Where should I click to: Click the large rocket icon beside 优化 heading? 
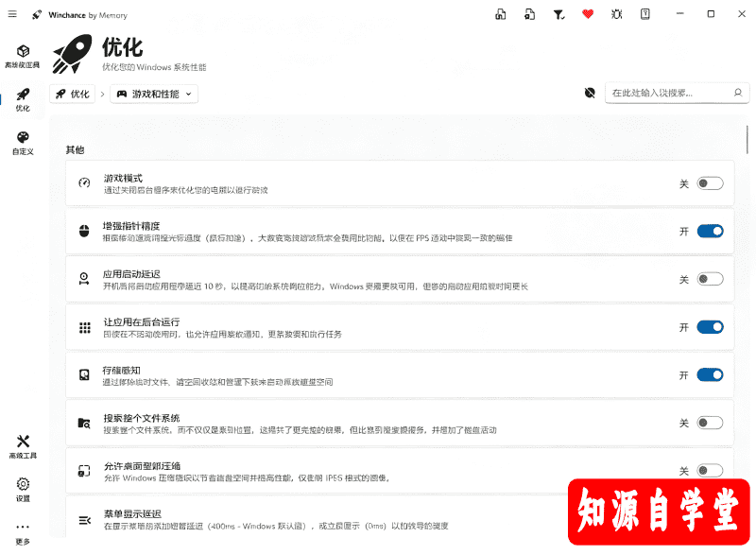coord(73,54)
